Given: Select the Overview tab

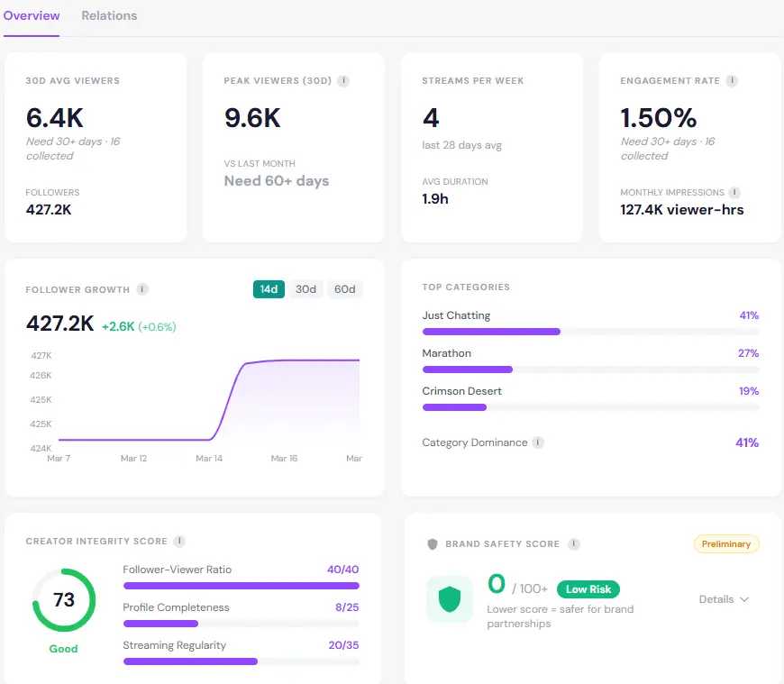Looking at the screenshot, I should pyautogui.click(x=32, y=15).
